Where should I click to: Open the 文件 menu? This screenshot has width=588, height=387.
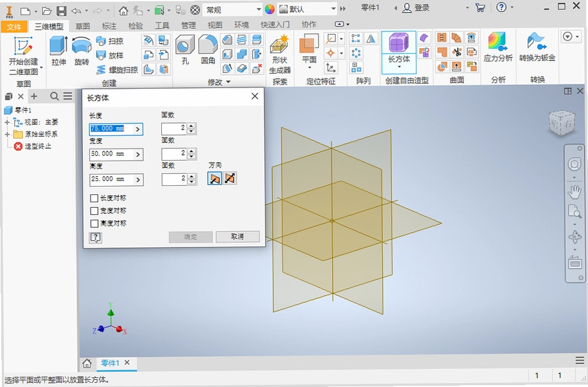[14, 27]
